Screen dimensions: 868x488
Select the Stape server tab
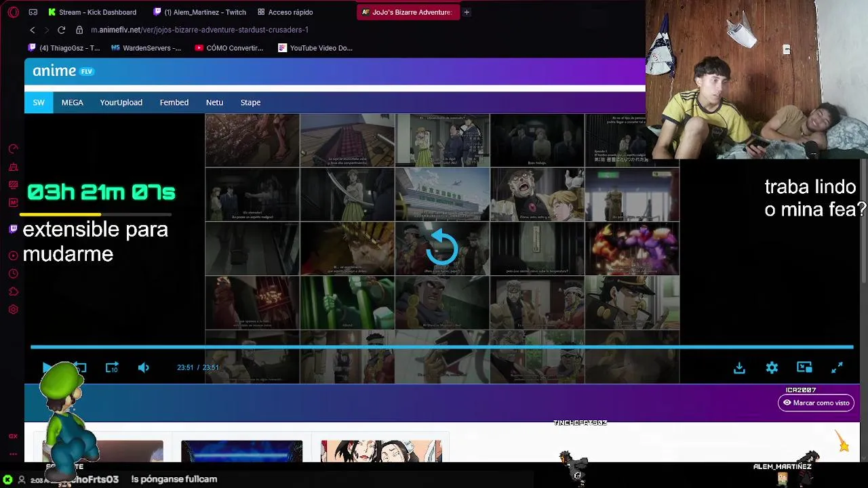tap(250, 102)
